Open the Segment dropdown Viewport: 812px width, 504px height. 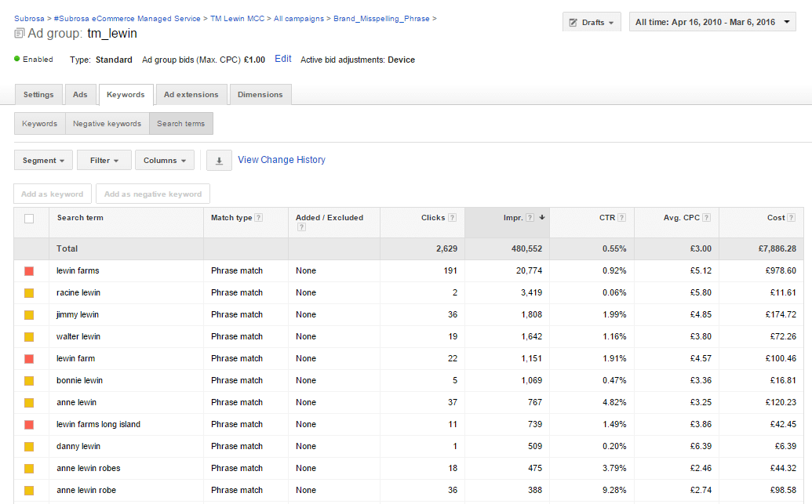pos(43,161)
